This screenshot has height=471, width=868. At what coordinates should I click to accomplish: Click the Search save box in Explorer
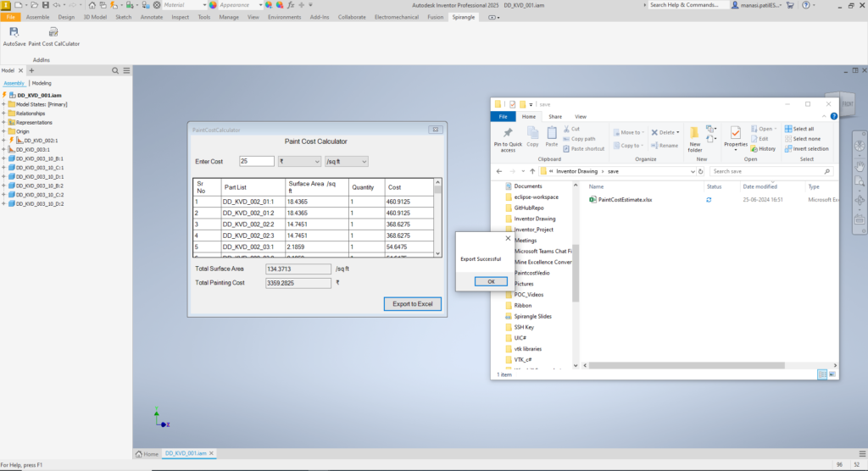click(x=771, y=172)
